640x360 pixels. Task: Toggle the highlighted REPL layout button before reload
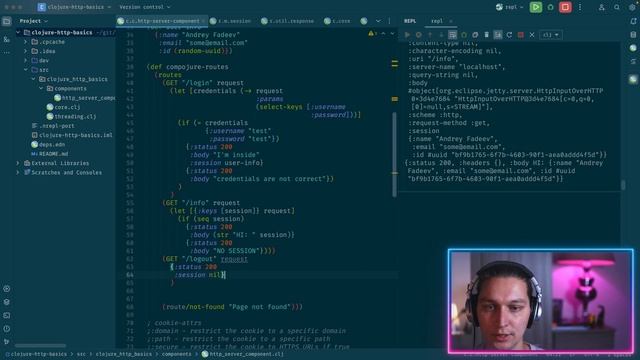(498, 35)
